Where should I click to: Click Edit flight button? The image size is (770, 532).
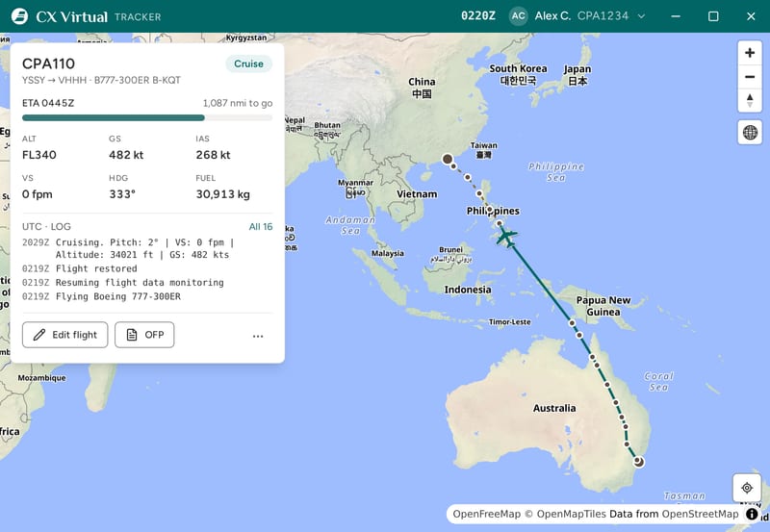(x=64, y=335)
